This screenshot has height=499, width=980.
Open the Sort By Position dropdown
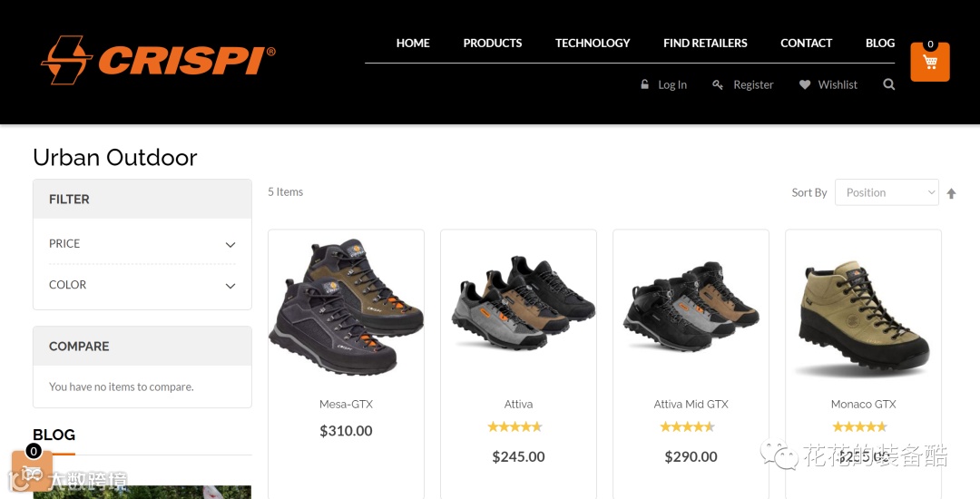887,192
